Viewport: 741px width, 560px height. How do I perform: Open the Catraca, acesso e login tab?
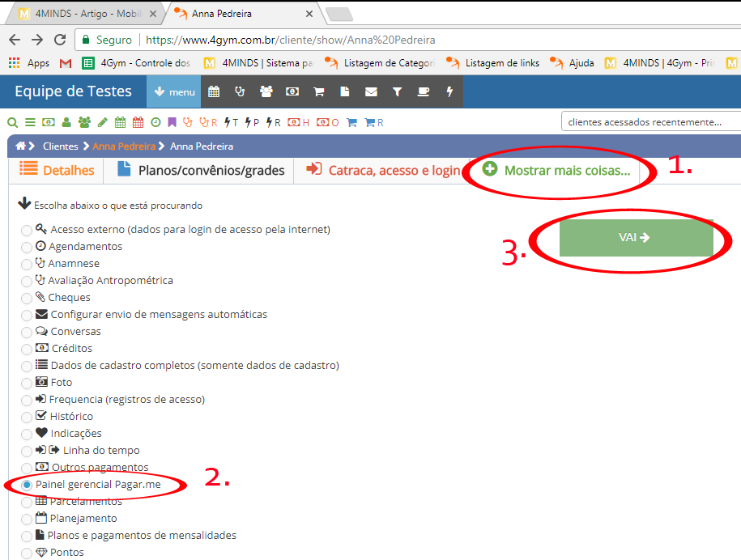click(x=382, y=171)
